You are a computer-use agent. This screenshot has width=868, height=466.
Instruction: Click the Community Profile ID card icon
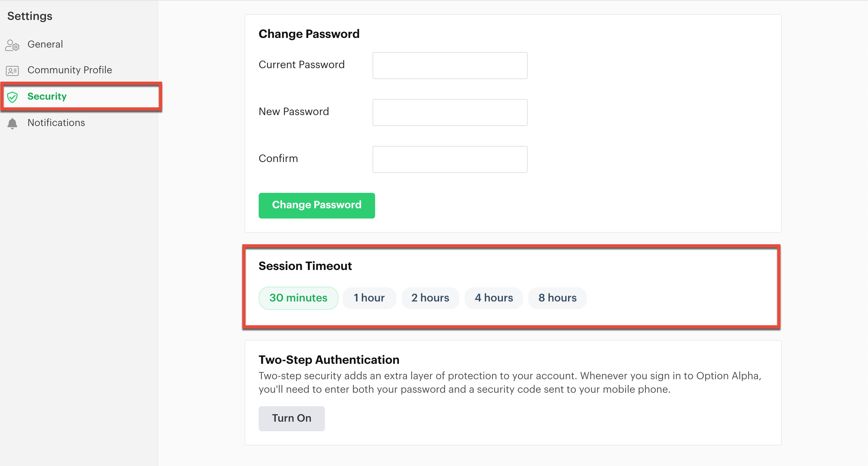[x=13, y=71]
